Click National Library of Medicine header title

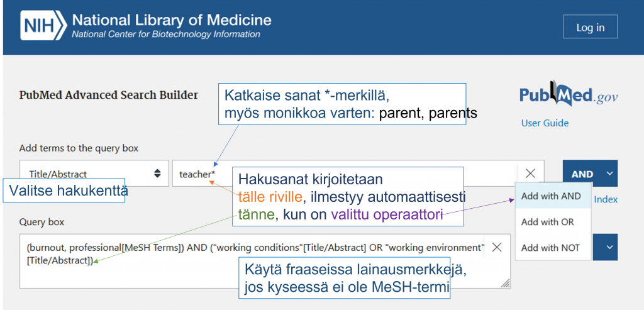(172, 20)
